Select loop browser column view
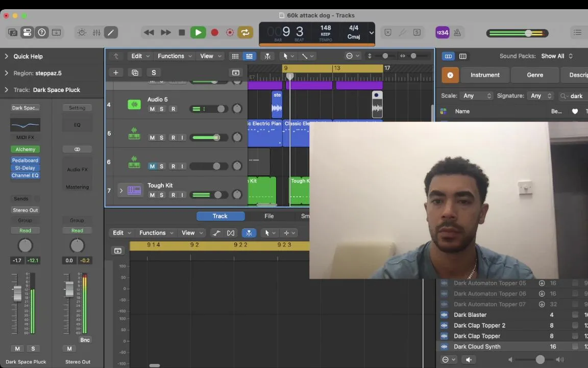 [x=463, y=56]
